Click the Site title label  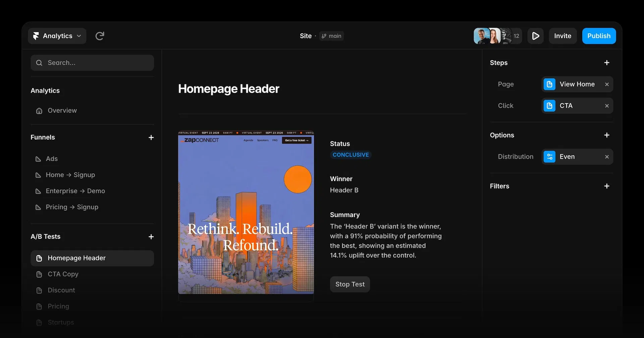306,36
